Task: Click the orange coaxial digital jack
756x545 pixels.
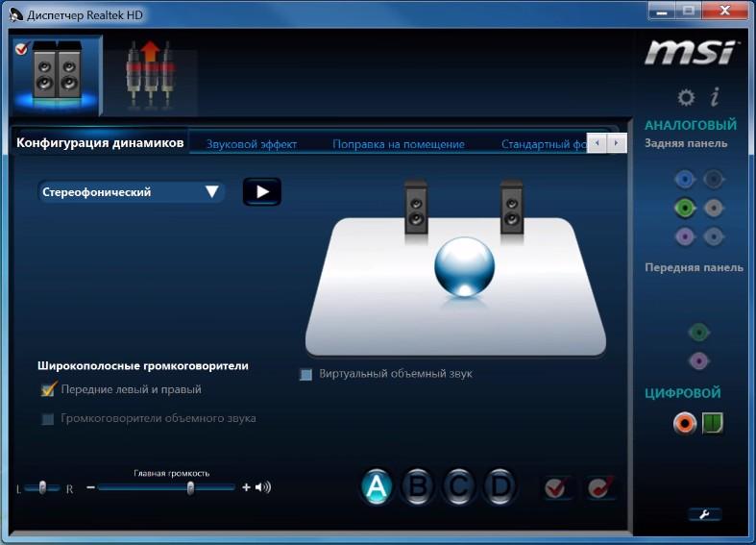Action: pyautogui.click(x=685, y=424)
